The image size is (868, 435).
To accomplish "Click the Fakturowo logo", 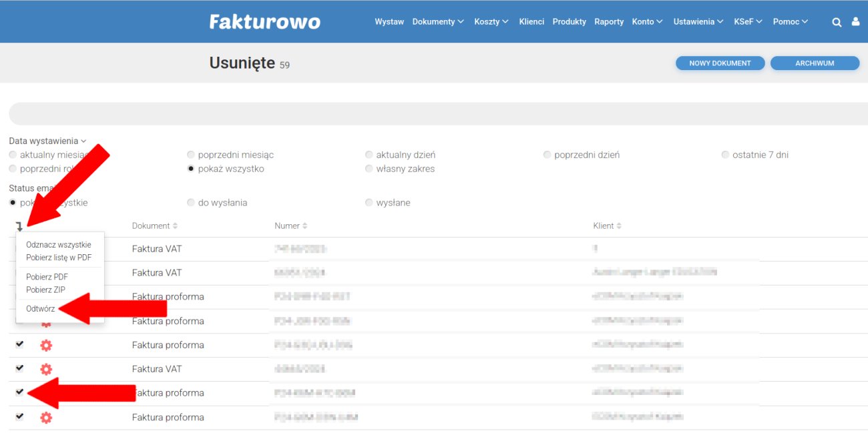I will [264, 21].
